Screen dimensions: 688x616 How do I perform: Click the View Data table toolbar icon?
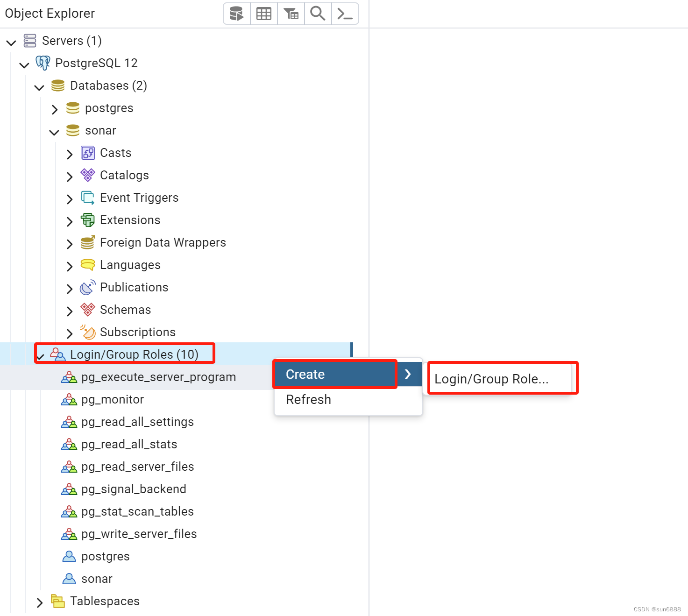tap(264, 14)
